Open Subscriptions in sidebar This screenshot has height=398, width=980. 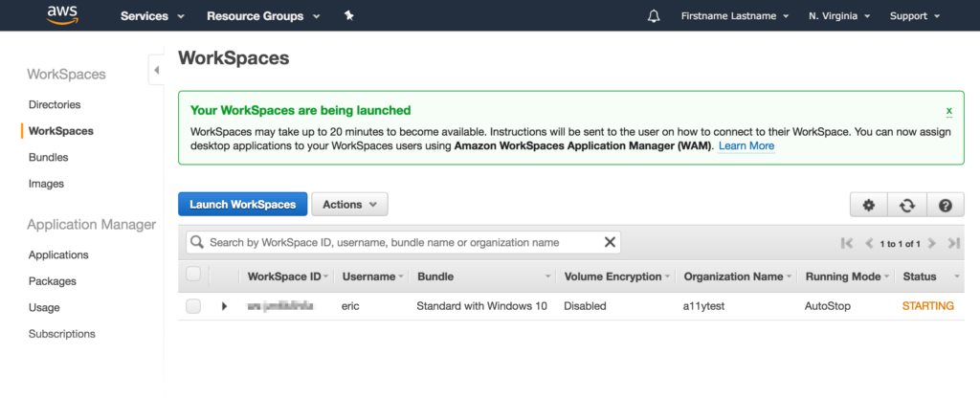[x=62, y=334]
